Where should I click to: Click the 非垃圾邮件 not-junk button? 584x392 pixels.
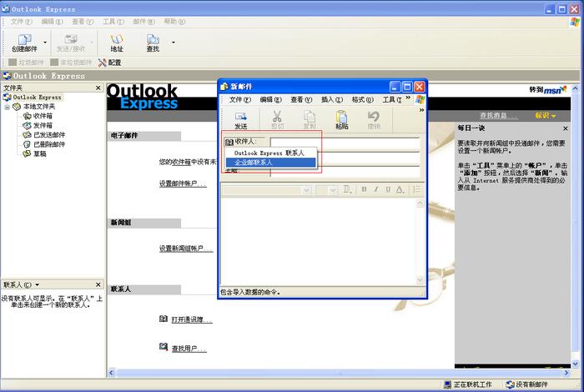(x=71, y=63)
